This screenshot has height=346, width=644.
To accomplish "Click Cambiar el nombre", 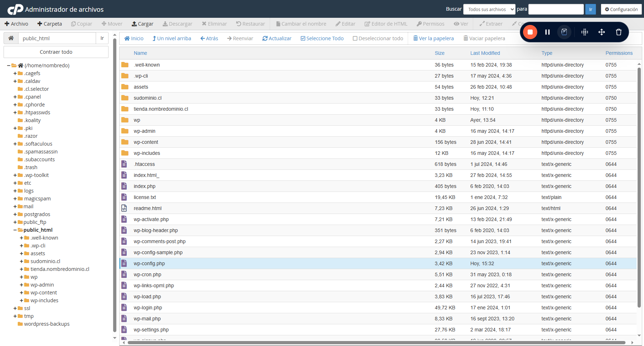I will tap(301, 24).
